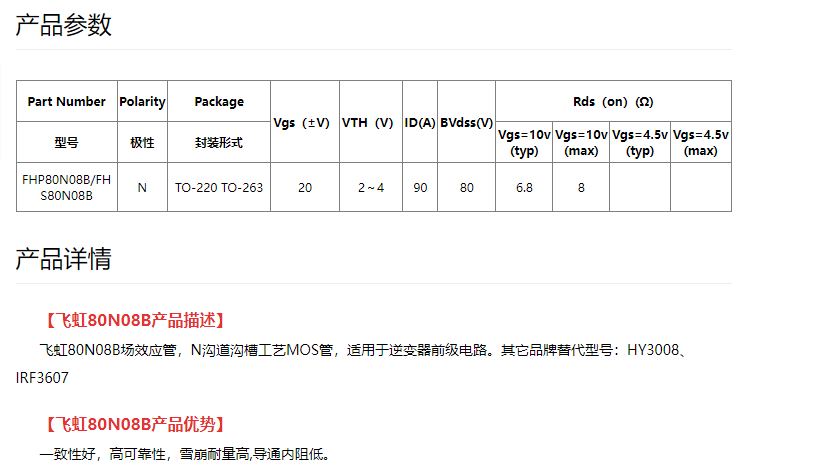This screenshot has height=469, width=815.
Task: Click the Vgs=10v (typ) subheader
Action: [524, 142]
